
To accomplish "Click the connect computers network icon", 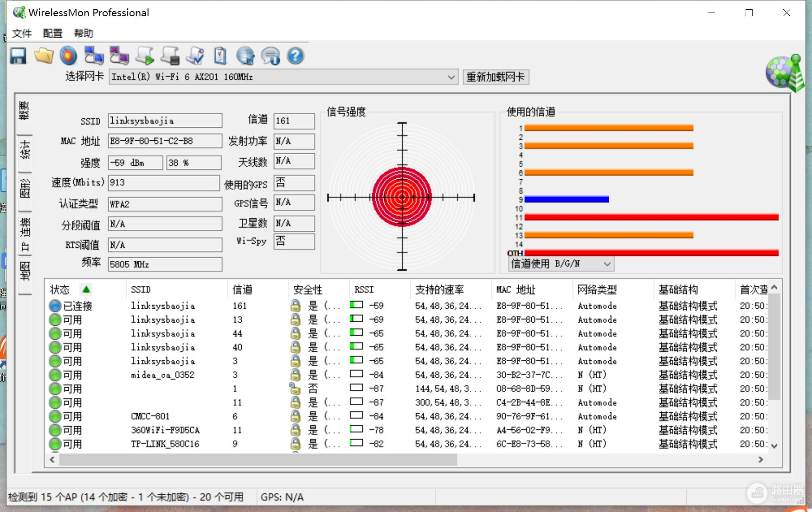I will 94,56.
